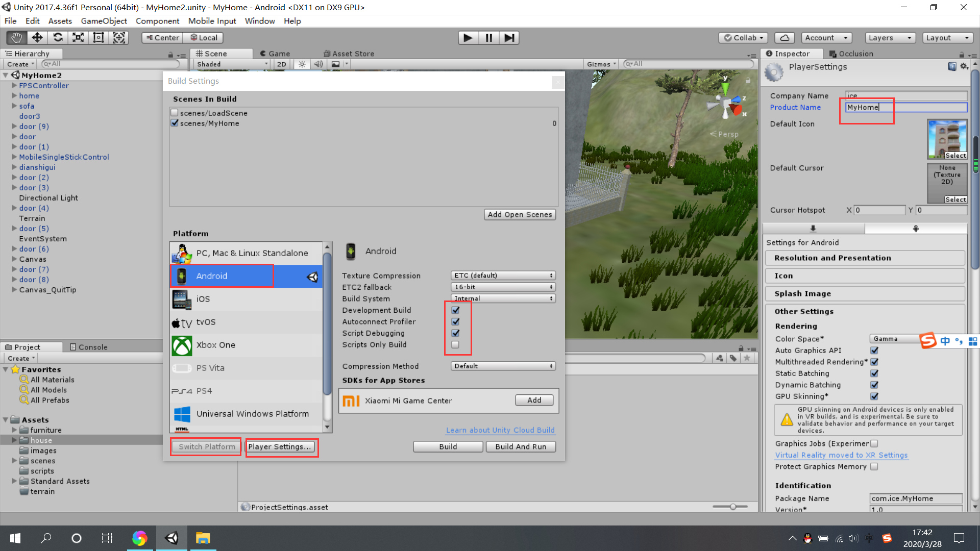Select the Hand tool in toolbar

(x=16, y=38)
